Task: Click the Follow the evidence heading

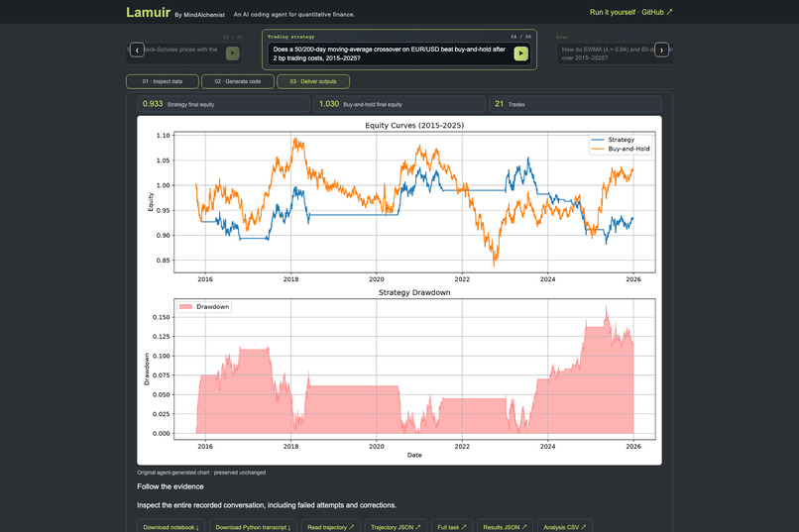Action: point(171,486)
